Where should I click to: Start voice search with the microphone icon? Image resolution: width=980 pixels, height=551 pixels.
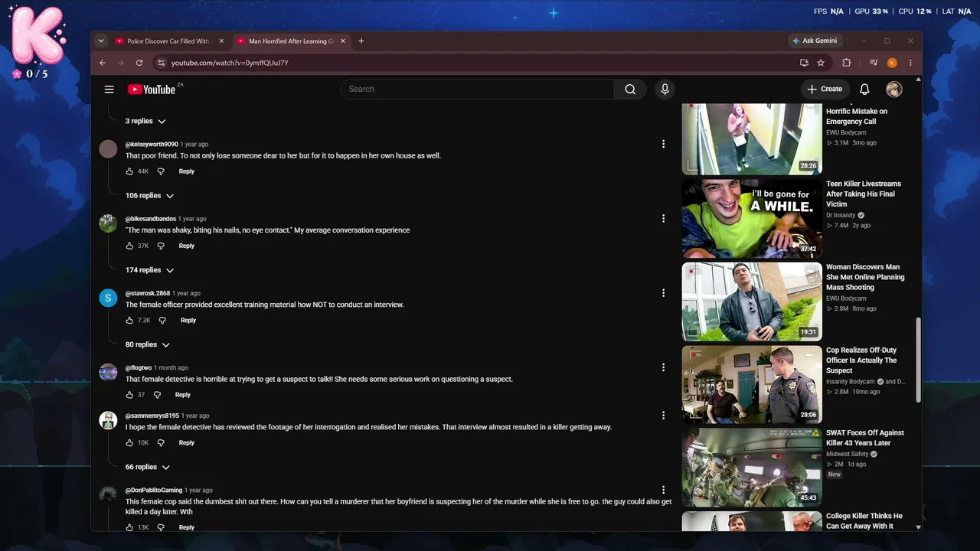click(665, 90)
